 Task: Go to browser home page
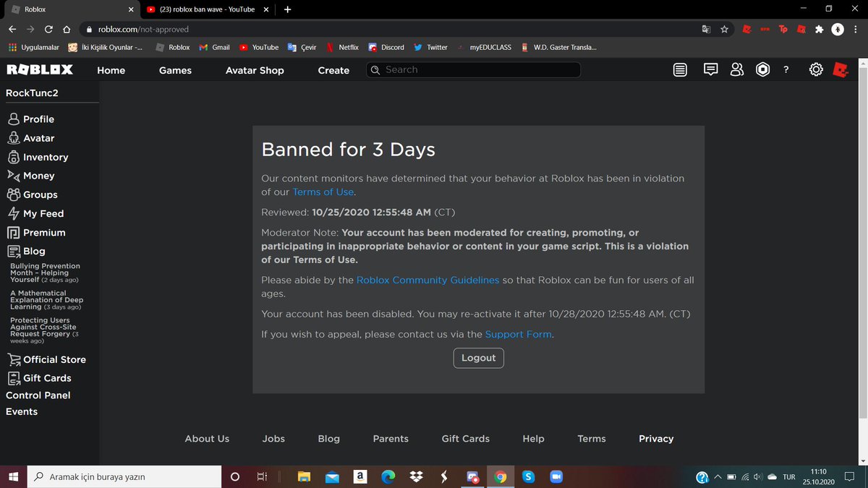(67, 30)
